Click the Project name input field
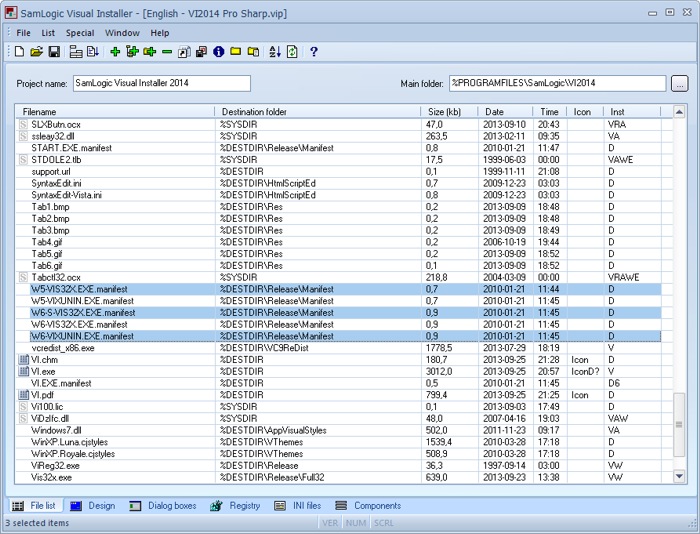This screenshot has width=700, height=534. 162,83
